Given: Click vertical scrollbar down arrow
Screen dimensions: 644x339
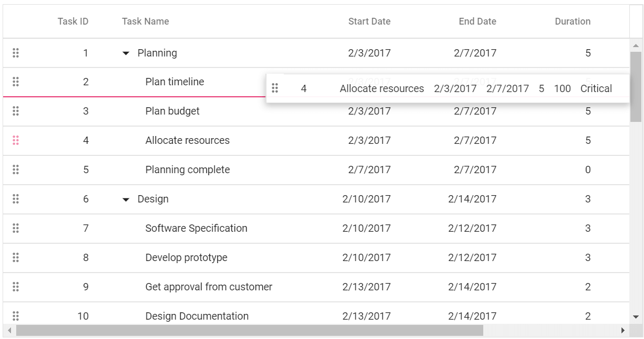Looking at the screenshot, I should tap(636, 317).
